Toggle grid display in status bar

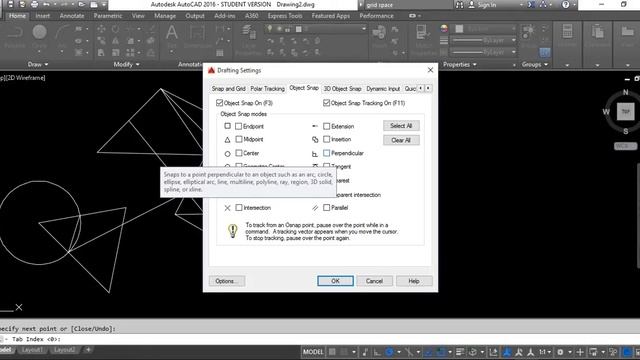[x=332, y=352]
